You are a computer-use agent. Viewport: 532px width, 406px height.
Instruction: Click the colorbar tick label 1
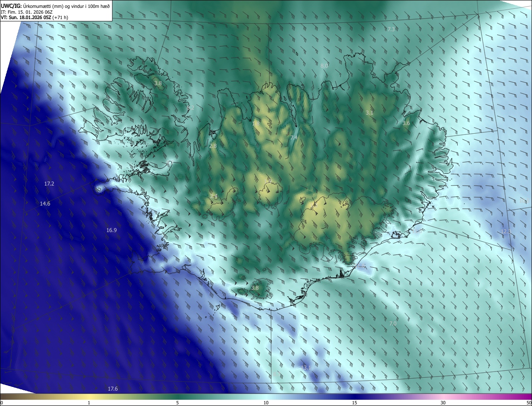point(89,403)
